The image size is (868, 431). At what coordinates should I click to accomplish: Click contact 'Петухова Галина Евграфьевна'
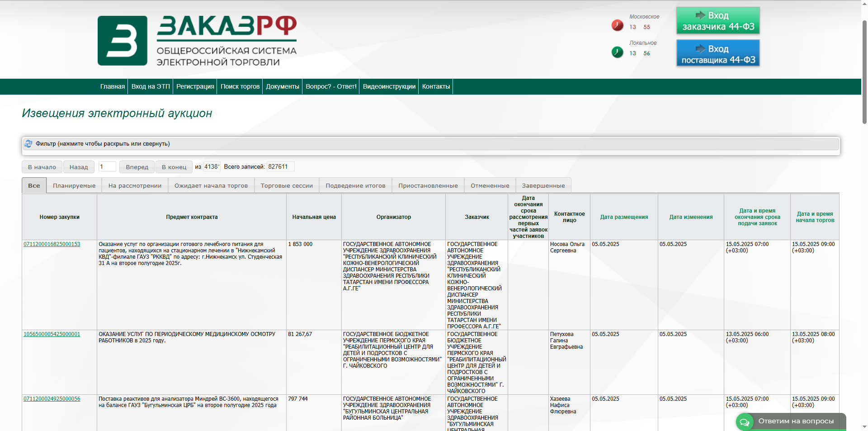566,341
